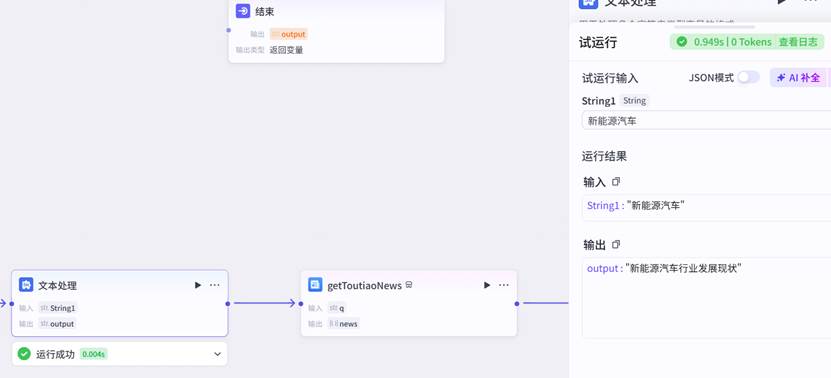Click input port dot of getToutiaoNews node
Screen dimensions: 831x378
(300, 304)
